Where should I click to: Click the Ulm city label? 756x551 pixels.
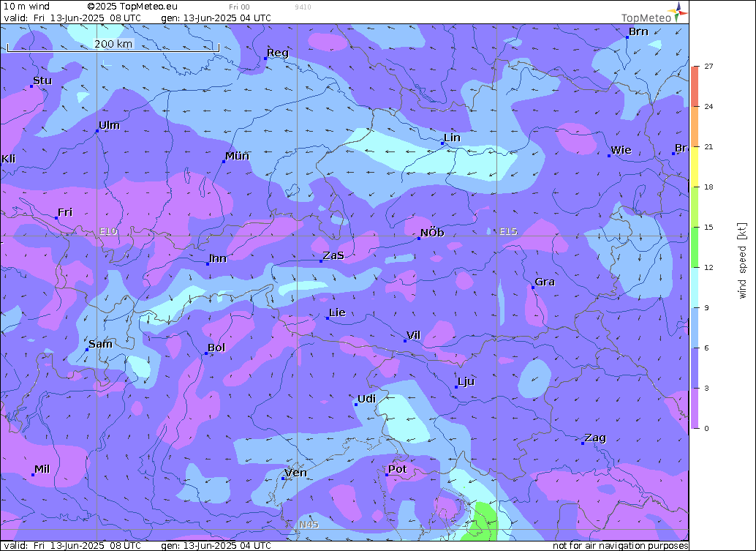pos(109,125)
